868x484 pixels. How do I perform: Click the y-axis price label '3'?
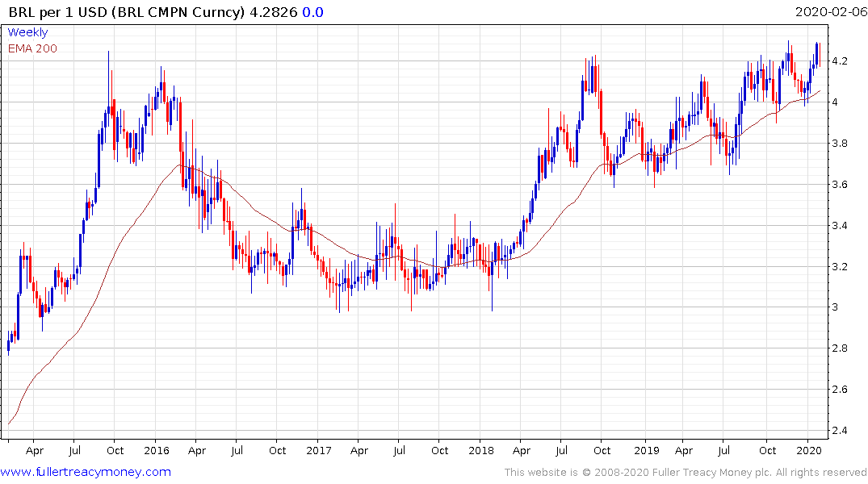(835, 307)
